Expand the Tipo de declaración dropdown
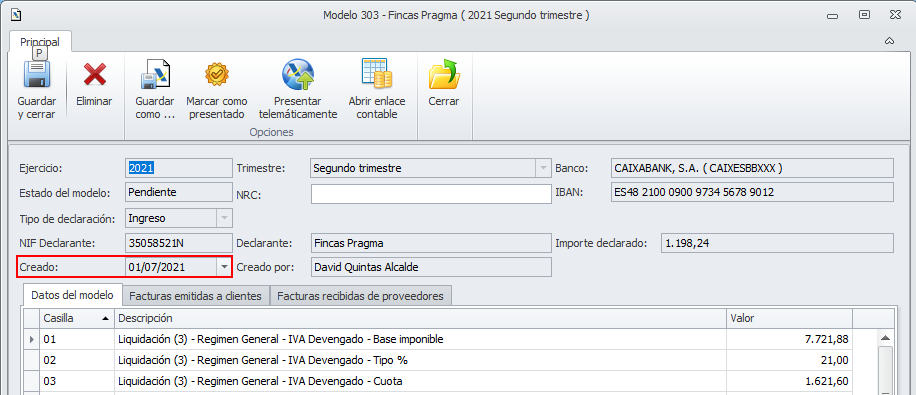The width and height of the screenshot is (916, 395). coord(224,219)
